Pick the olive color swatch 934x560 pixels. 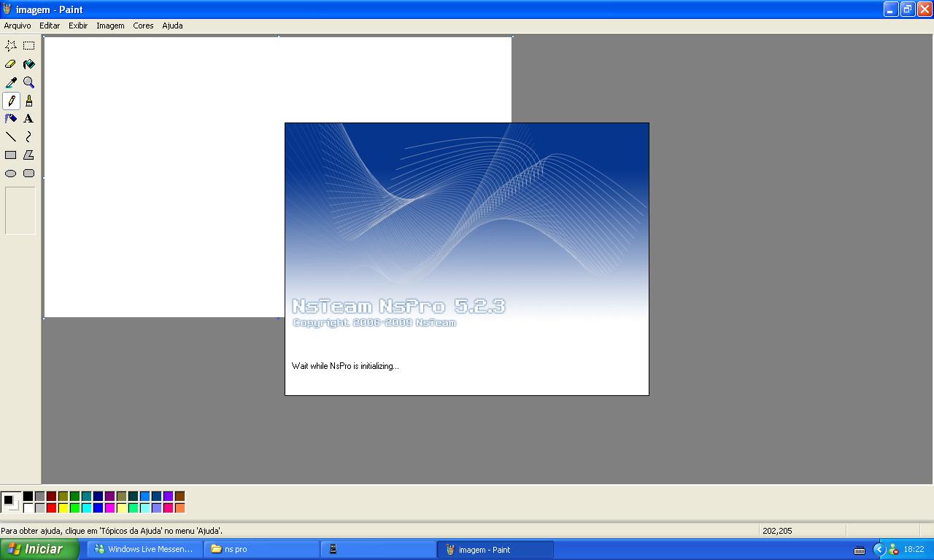point(63,497)
